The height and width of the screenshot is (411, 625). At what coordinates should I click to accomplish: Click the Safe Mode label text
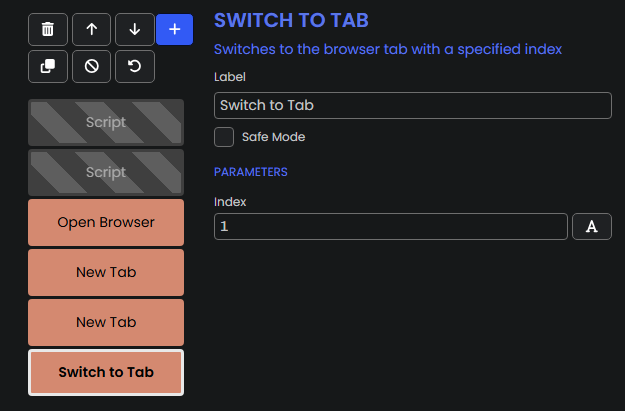273,137
